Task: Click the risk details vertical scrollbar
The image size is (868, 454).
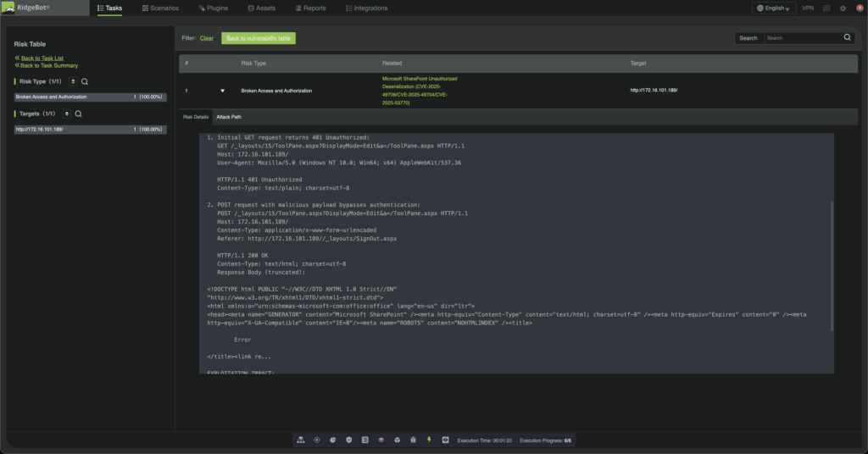Action: point(832,267)
